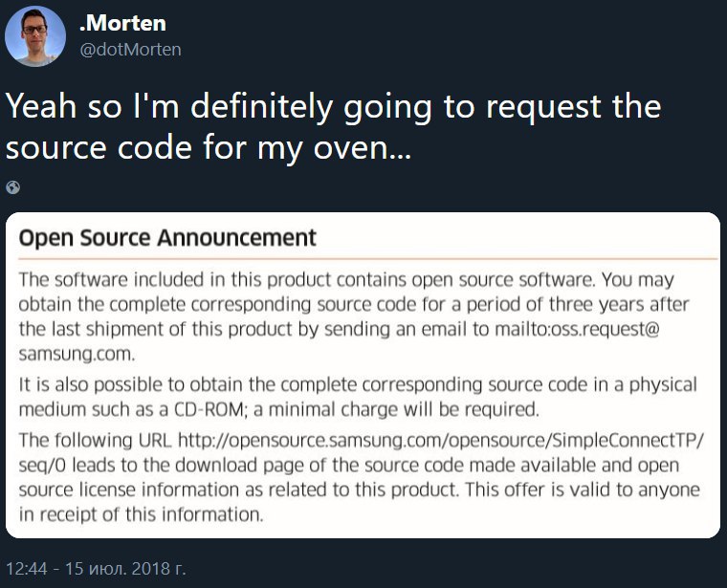Viewport: 727px width, 588px height.
Task: Click the last line 'in receipt of this information.'
Action: tap(141, 514)
